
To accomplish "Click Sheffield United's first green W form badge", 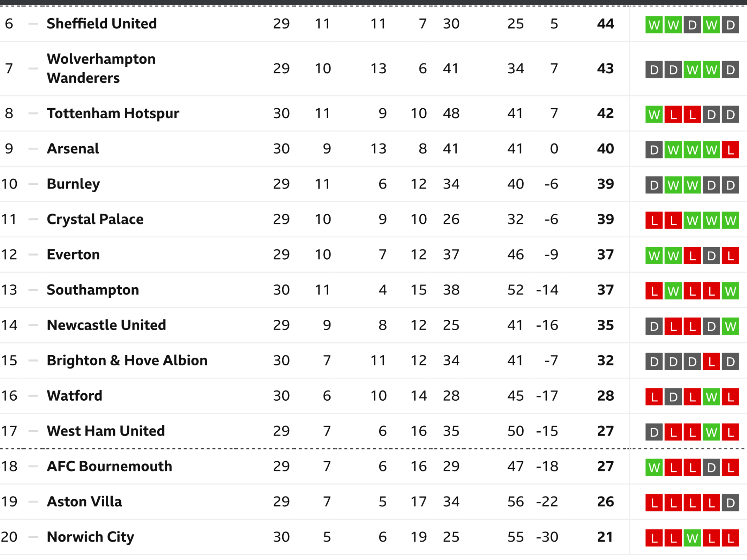I will tap(654, 25).
